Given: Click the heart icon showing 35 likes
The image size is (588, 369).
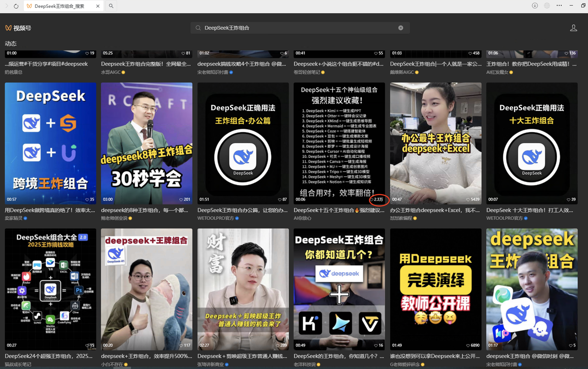Looking at the screenshot, I should coord(87,200).
